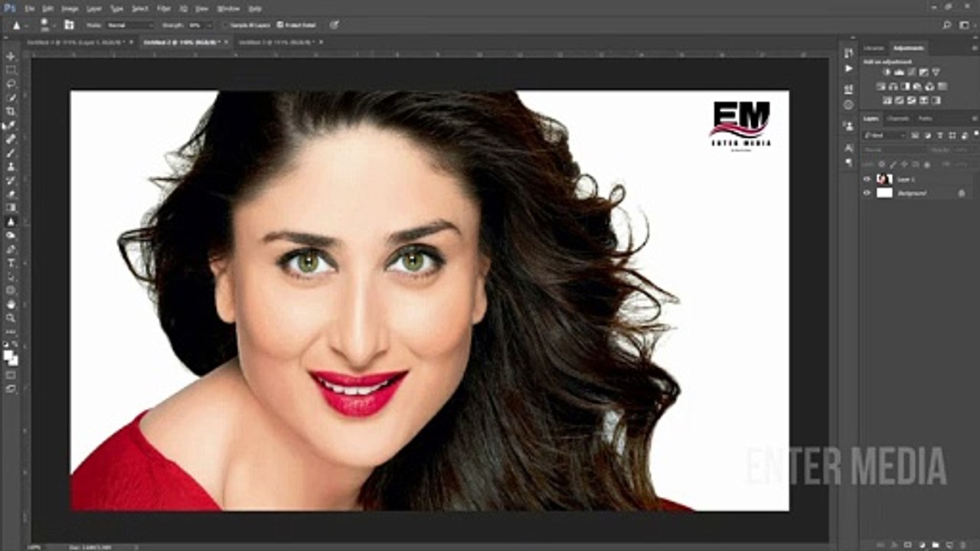Open the Layers panel menu
This screenshot has width=980, height=551.
click(x=975, y=119)
